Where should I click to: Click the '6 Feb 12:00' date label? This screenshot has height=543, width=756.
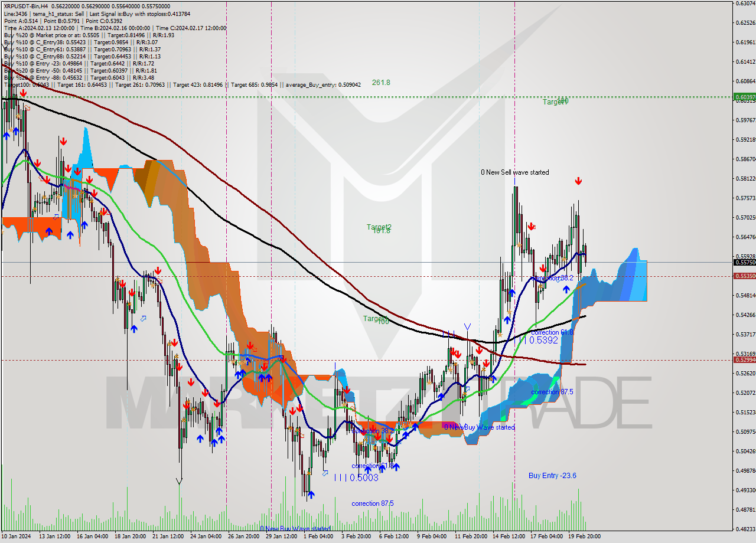pos(395,537)
